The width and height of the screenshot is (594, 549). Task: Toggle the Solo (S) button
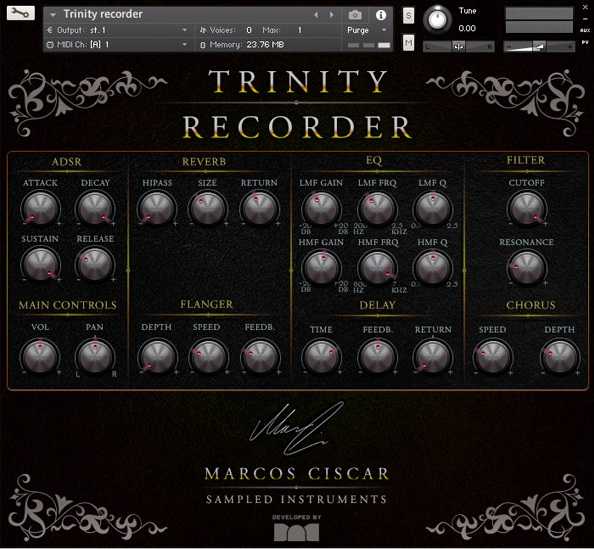408,16
